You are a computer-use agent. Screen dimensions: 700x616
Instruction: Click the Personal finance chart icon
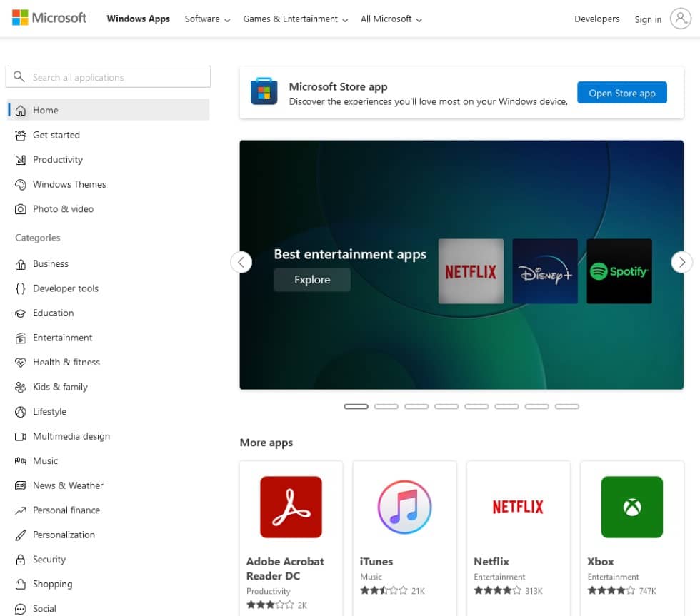(21, 510)
